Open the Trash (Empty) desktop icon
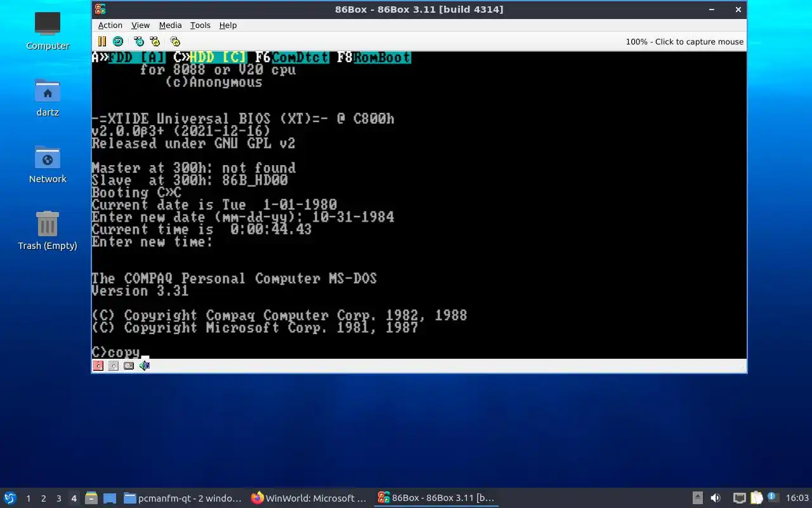The image size is (812, 508). click(48, 231)
